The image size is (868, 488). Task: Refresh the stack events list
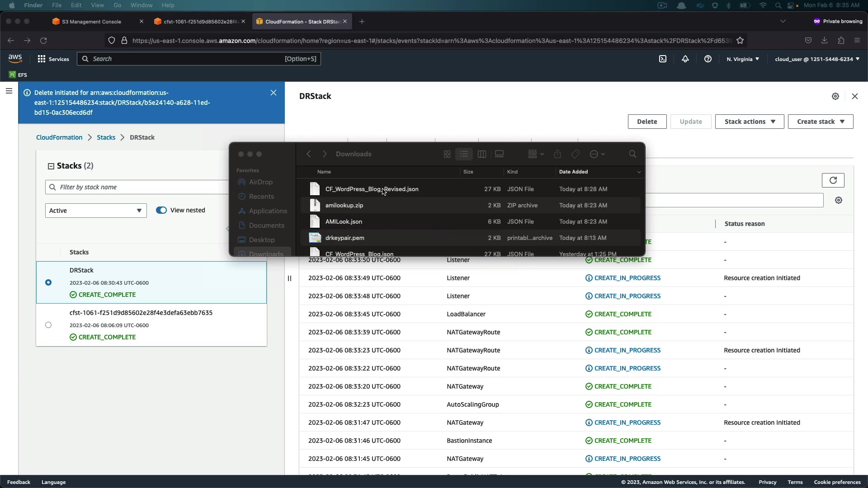point(833,180)
